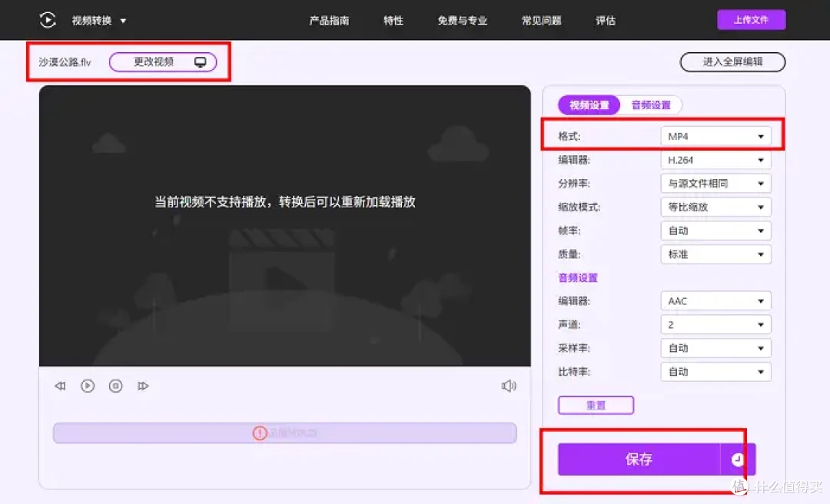Click the warning icon in the progress bar
Viewport: 830px width, 504px height.
click(x=260, y=433)
